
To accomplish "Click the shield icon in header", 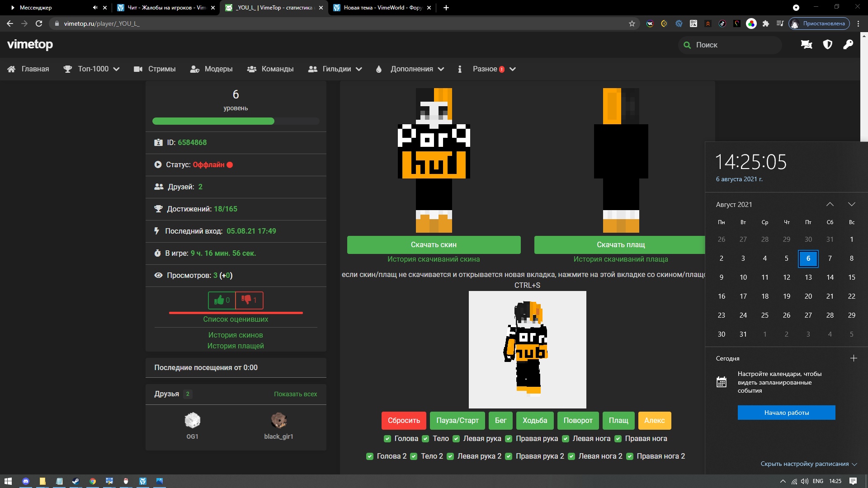I will [827, 45].
